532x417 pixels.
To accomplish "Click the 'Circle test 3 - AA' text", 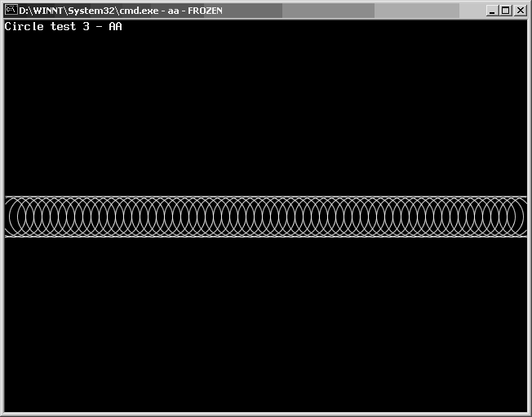I will (x=64, y=26).
